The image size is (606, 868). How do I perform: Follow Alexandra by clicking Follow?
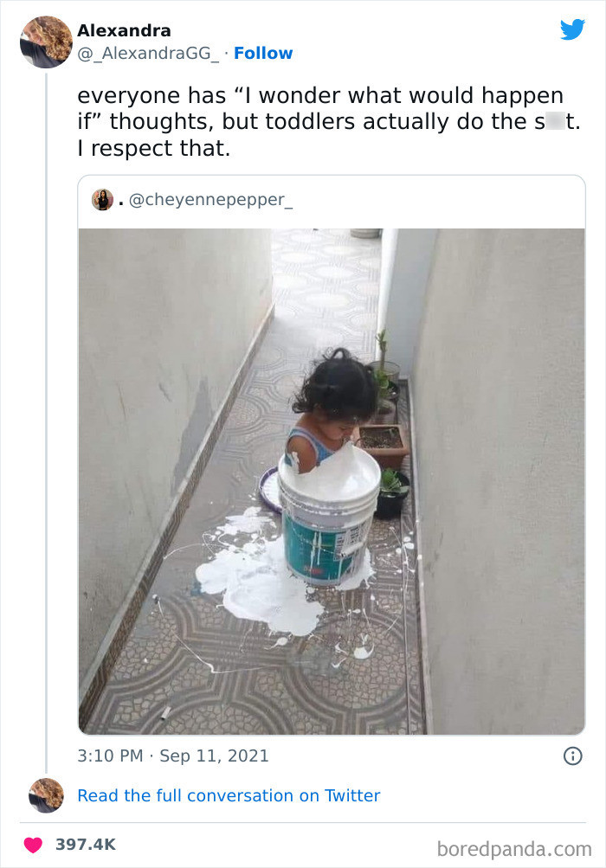(263, 54)
